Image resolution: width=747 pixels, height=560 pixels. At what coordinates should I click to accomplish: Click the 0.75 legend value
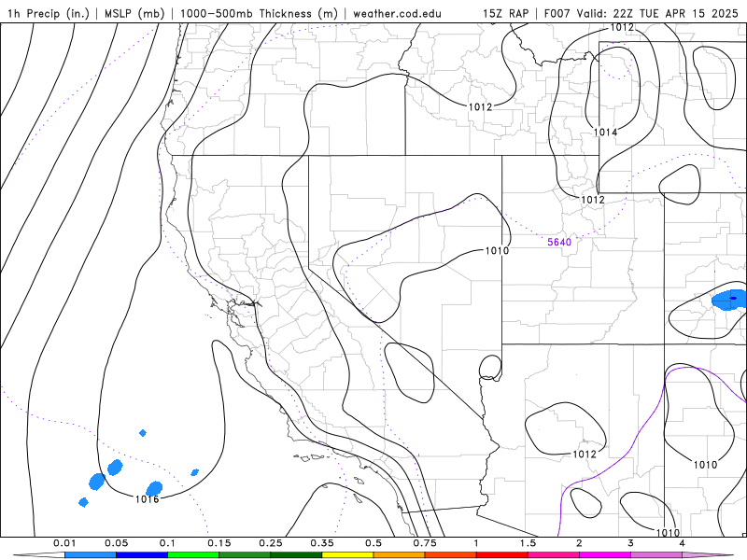coord(425,543)
